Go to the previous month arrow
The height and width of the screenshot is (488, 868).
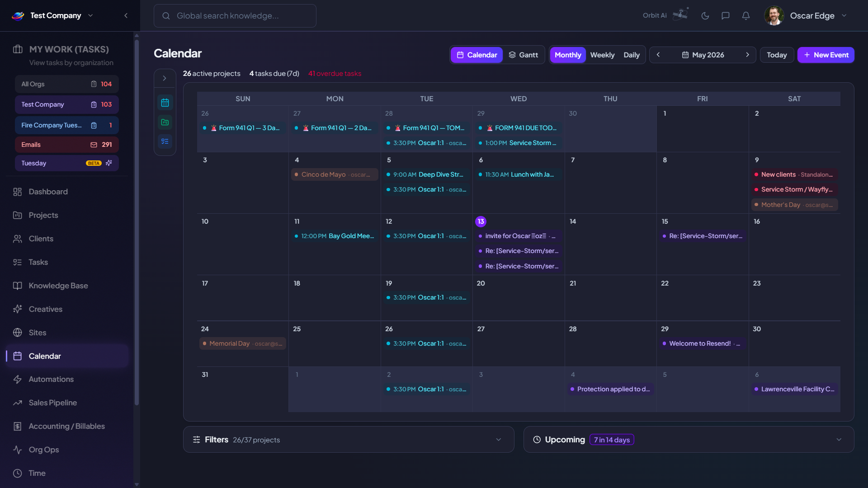[658, 55]
